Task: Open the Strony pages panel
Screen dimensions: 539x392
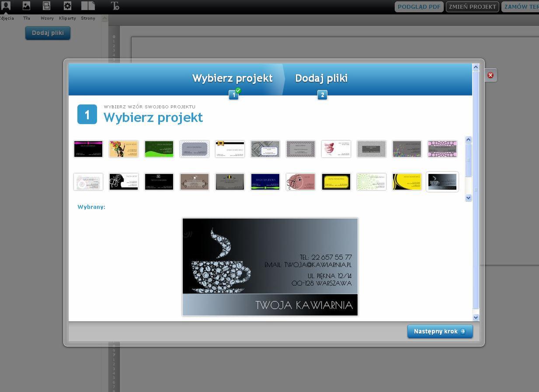Action: (x=87, y=7)
